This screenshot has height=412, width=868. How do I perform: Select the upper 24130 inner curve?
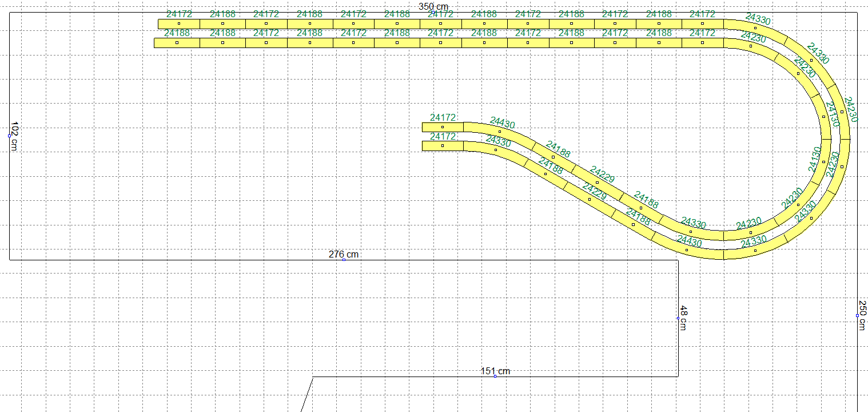coord(824,117)
